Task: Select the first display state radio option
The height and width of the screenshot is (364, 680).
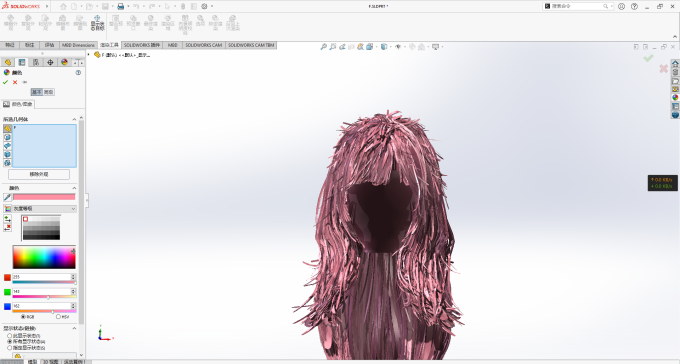Action: tap(10, 336)
